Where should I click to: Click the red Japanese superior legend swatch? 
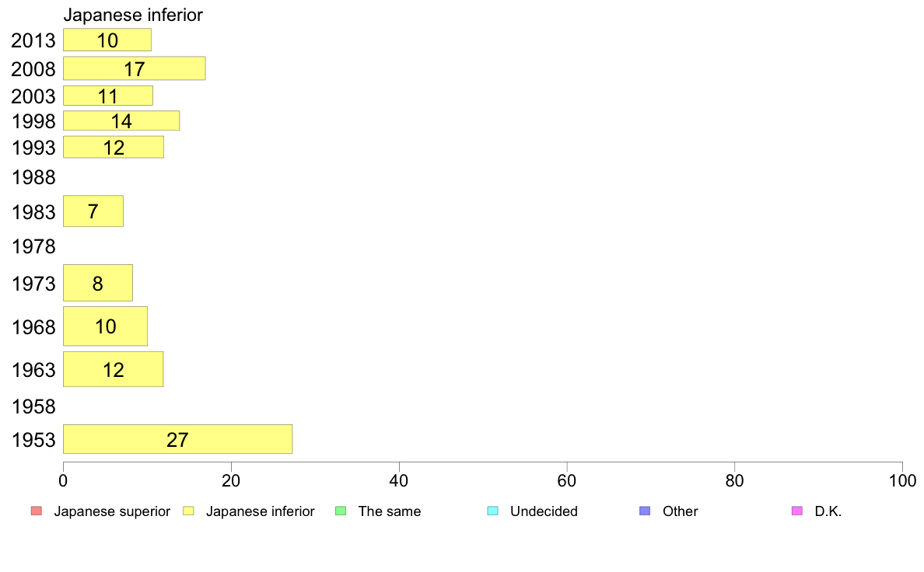click(37, 511)
